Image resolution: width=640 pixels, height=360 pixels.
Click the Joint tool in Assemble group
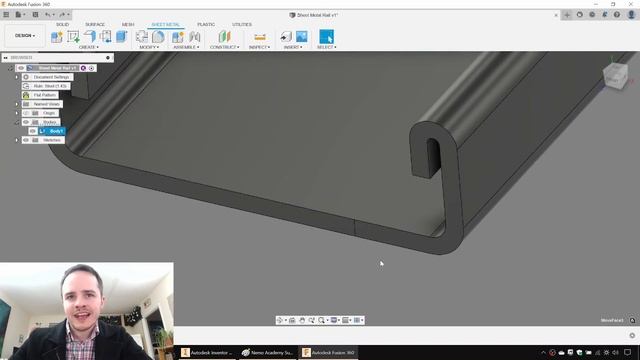(x=178, y=37)
